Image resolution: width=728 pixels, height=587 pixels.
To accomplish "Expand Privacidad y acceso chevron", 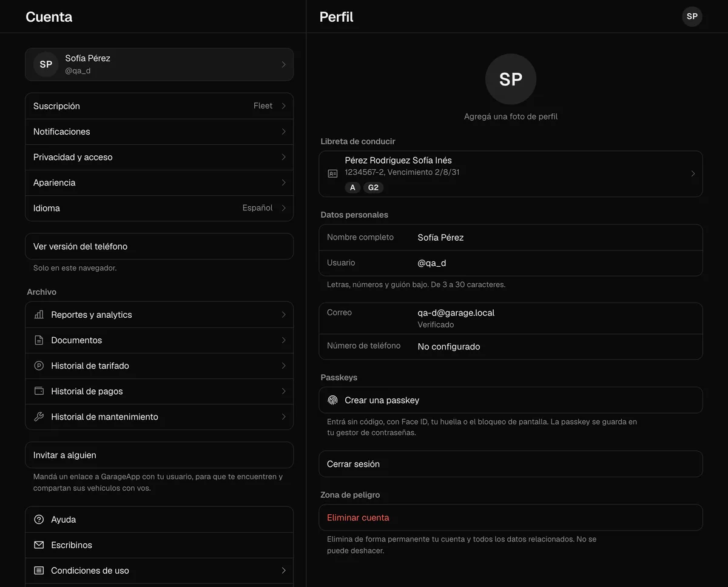I will (283, 157).
